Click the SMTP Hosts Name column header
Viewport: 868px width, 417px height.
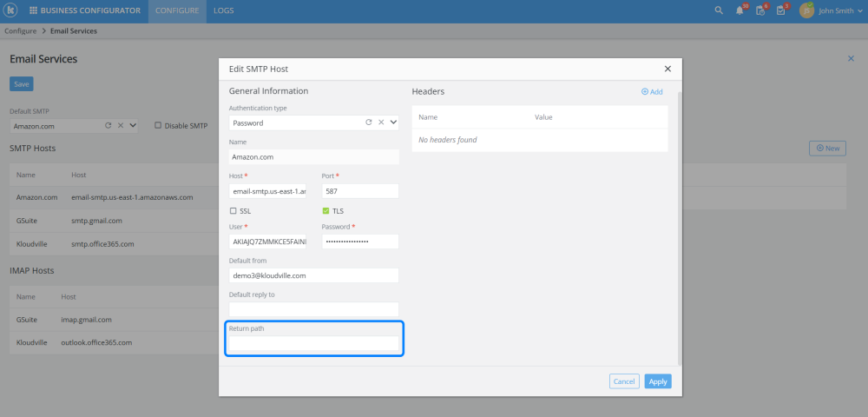(x=26, y=175)
